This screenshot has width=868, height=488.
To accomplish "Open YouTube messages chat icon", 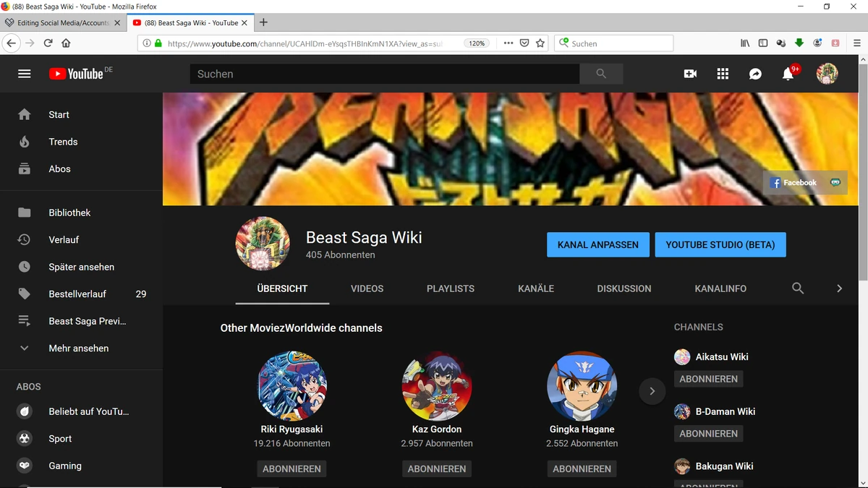I will [755, 73].
